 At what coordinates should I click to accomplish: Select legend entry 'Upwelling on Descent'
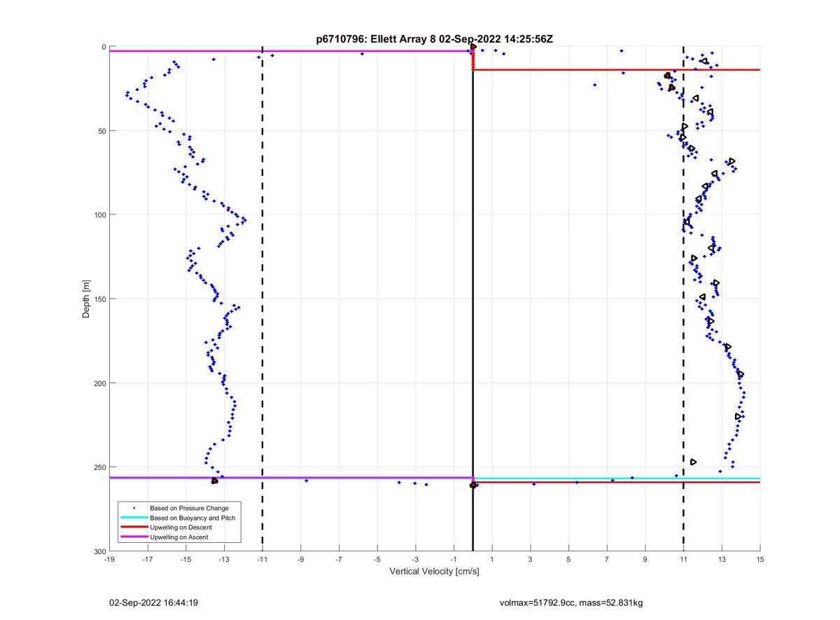[181, 528]
